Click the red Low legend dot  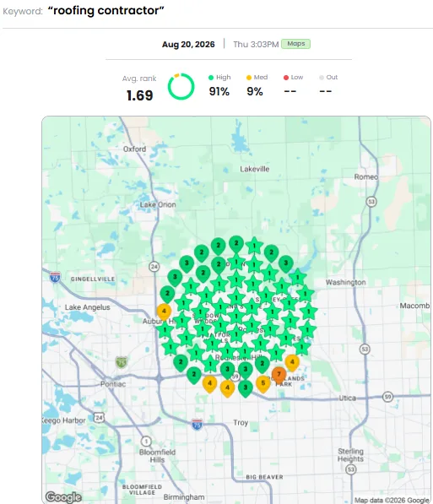pyautogui.click(x=286, y=78)
